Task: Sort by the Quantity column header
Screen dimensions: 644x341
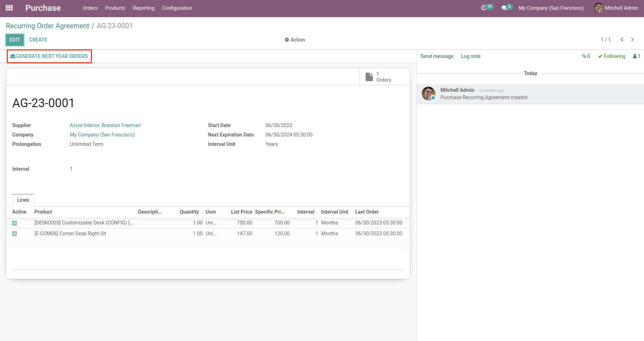Action: coord(189,212)
